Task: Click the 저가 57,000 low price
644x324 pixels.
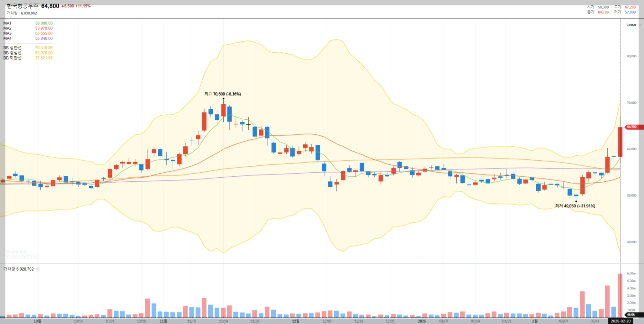Action: point(625,12)
